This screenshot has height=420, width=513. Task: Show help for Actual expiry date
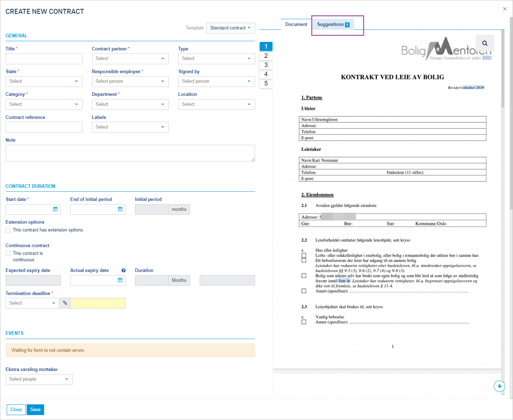pyautogui.click(x=124, y=270)
